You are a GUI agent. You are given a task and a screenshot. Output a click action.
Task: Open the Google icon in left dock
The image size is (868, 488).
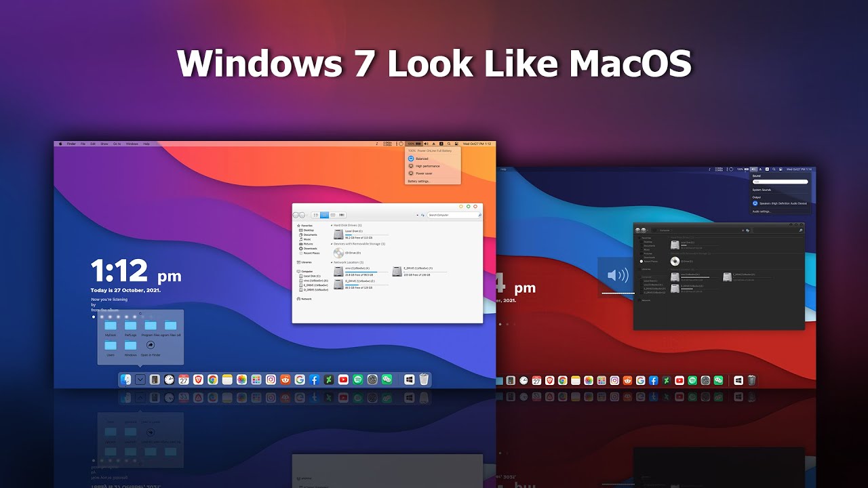[x=300, y=380]
